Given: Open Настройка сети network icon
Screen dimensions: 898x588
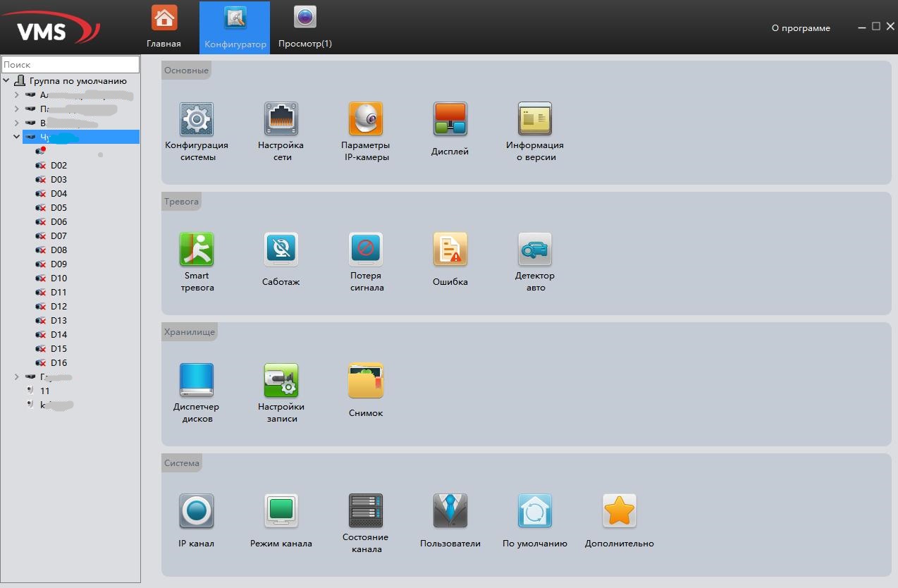Looking at the screenshot, I should [281, 120].
